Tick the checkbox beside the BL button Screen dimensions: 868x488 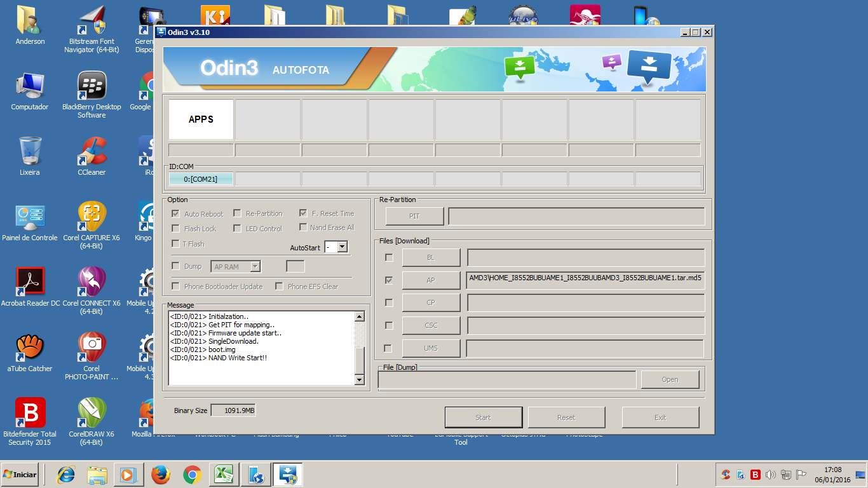pos(389,257)
